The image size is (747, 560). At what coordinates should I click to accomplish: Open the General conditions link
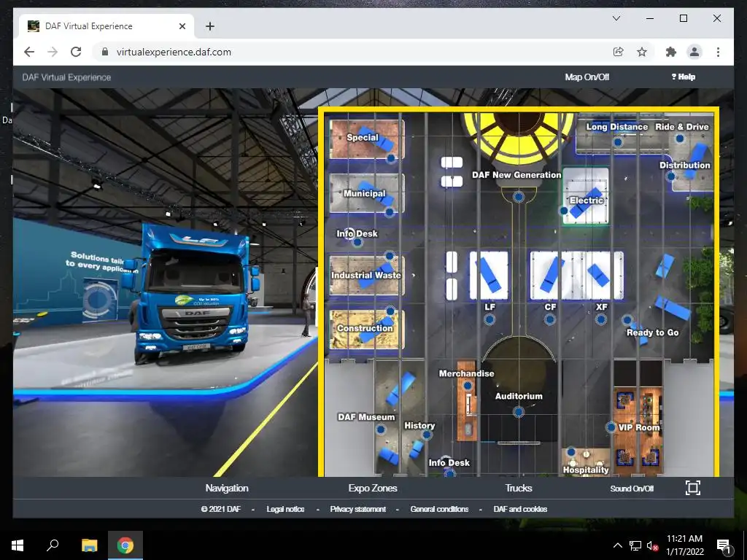(x=439, y=509)
